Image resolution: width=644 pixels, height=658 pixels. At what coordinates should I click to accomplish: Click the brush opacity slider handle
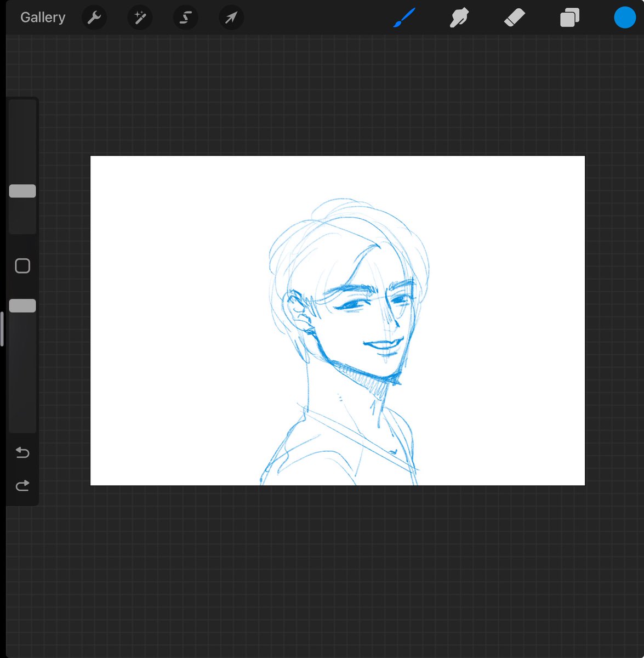point(22,306)
